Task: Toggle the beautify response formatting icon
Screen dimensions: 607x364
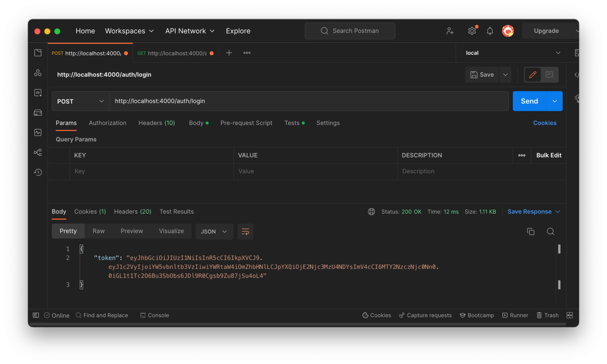Action: (245, 232)
